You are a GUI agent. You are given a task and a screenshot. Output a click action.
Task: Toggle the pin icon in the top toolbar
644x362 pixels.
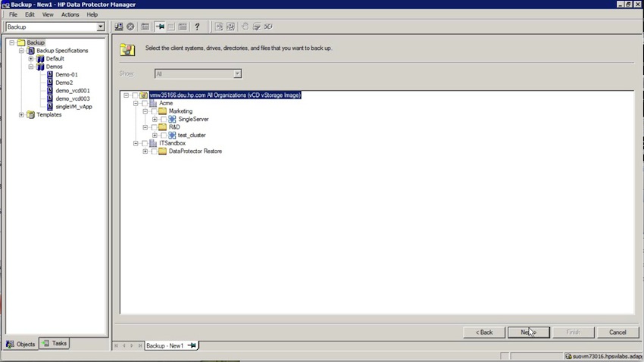point(160,27)
